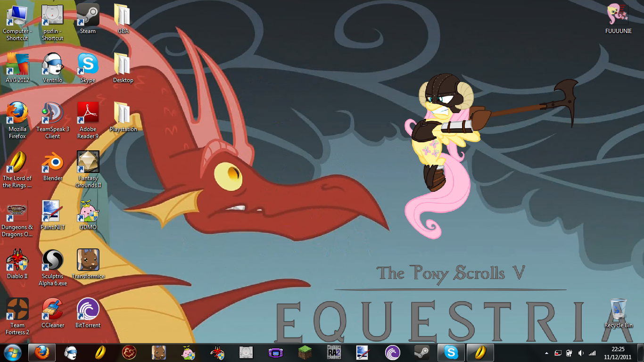Select the Skype desktop shortcut

(x=88, y=68)
